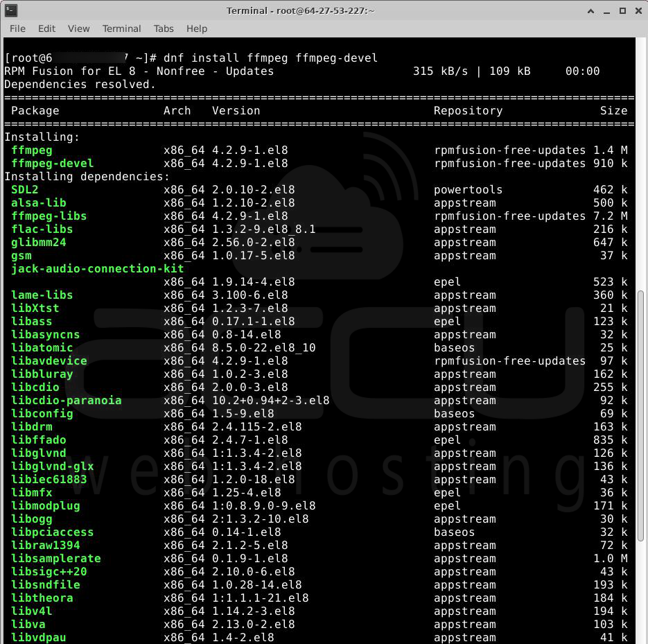Click the 'libvdpau' package name

click(38, 637)
